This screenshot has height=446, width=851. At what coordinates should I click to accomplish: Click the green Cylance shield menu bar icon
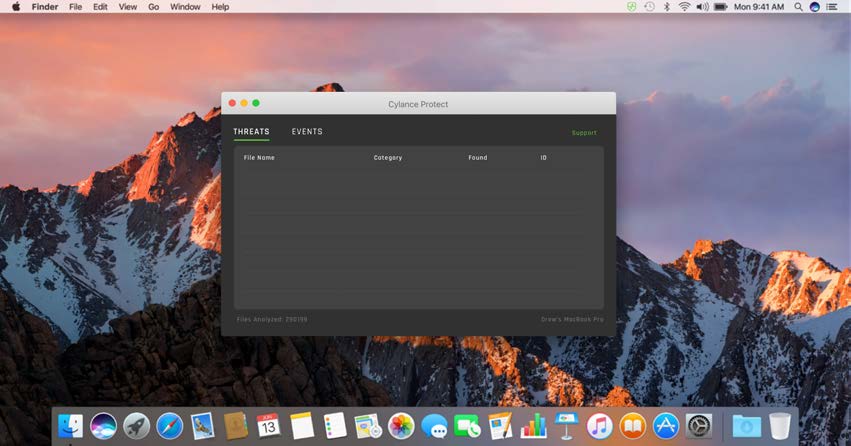[631, 7]
